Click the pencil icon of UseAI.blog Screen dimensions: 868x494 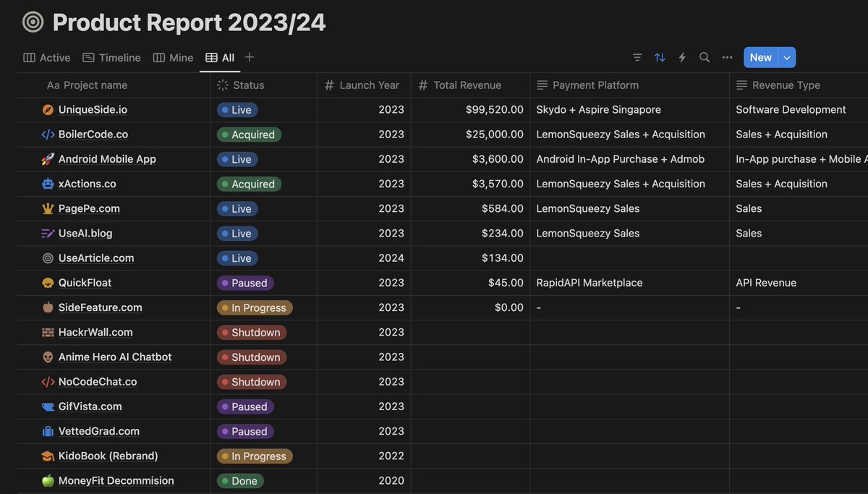pyautogui.click(x=48, y=234)
